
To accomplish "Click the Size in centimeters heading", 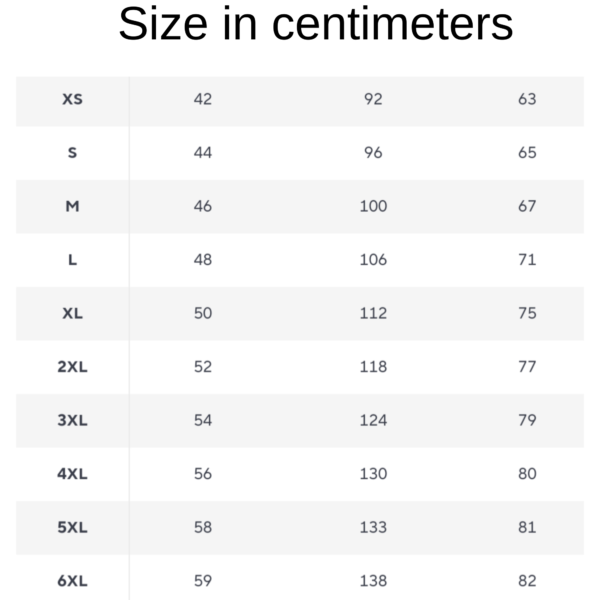I will click(316, 24).
